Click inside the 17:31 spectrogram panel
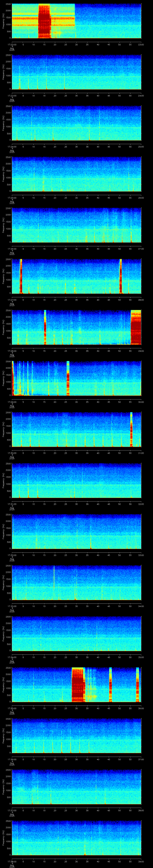The width and height of the screenshot is (153, 868). tap(76, 481)
